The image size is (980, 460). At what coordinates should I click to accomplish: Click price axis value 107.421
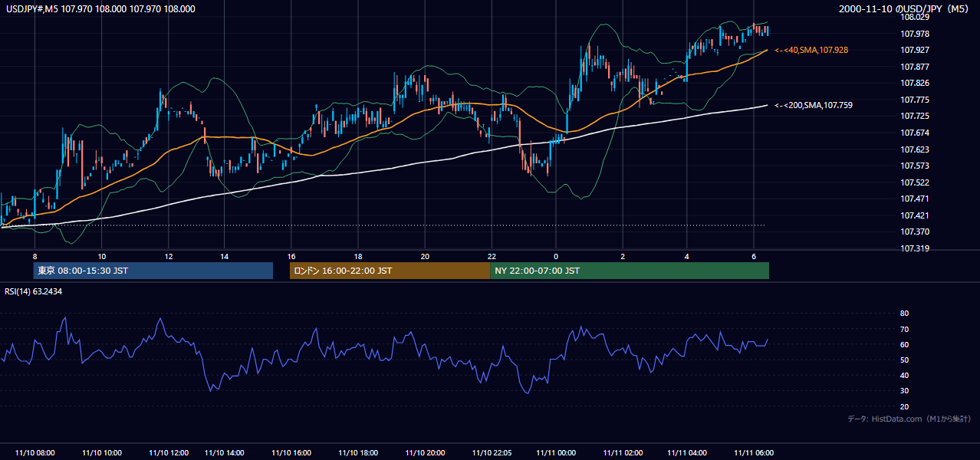point(915,215)
